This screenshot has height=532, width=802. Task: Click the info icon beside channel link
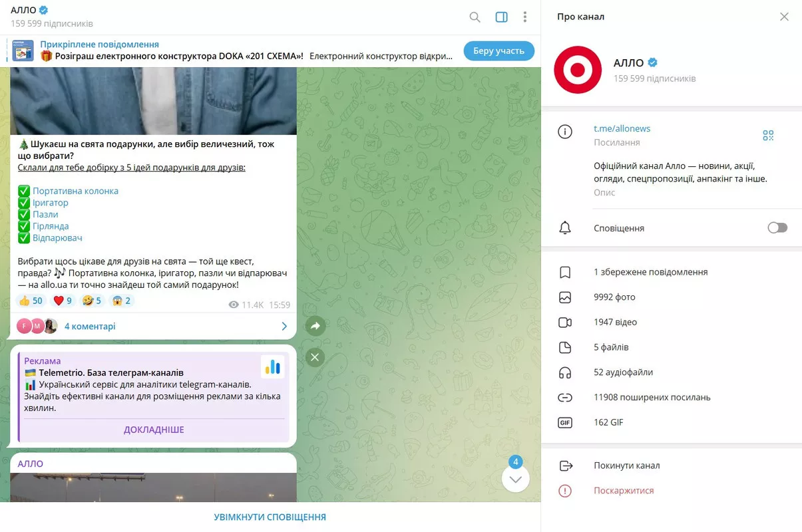pos(565,132)
